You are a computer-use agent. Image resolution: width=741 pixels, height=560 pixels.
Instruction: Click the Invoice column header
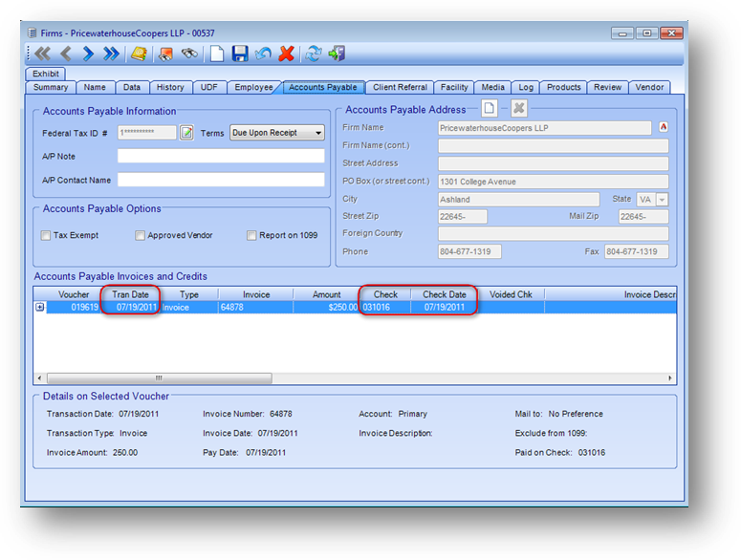coord(256,294)
